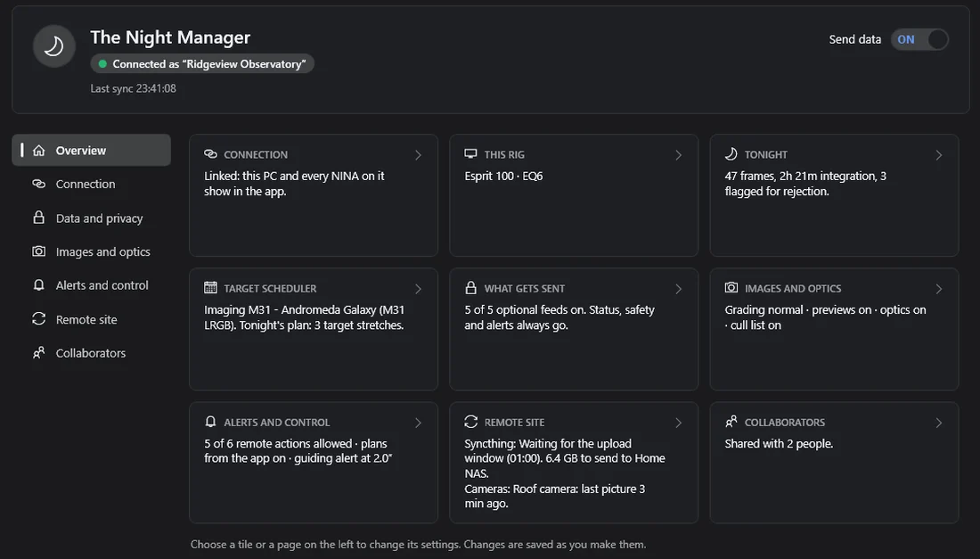Click '5 of 6 remote actions allowed' text

278,443
